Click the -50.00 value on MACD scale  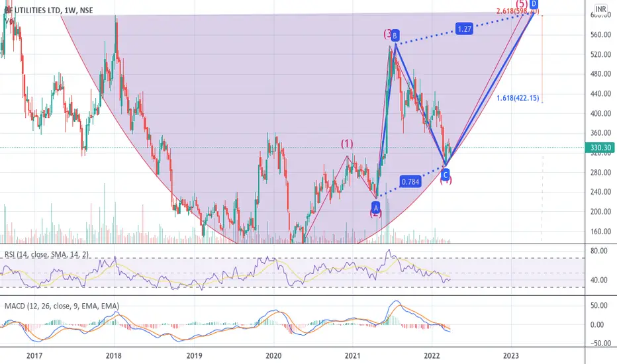click(600, 343)
